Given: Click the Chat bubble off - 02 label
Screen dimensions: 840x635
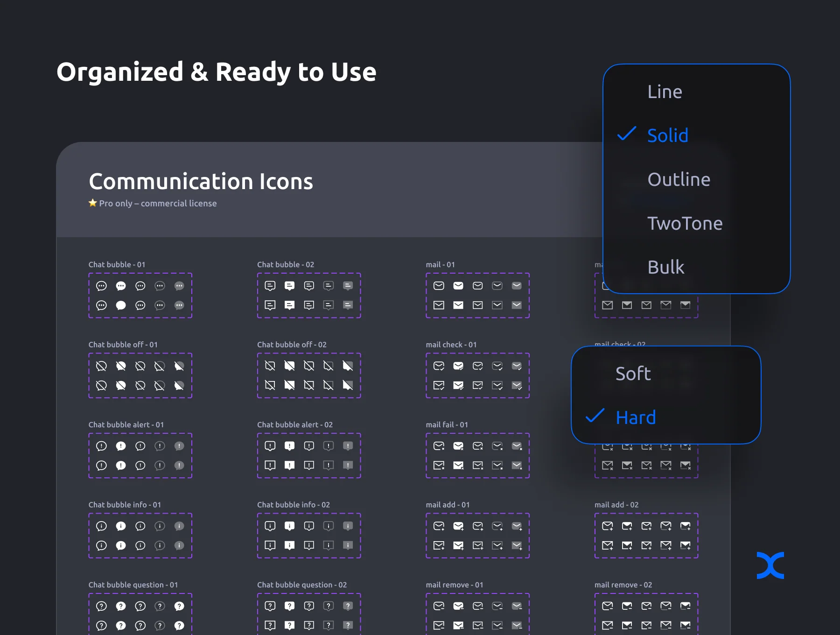Looking at the screenshot, I should [x=292, y=345].
